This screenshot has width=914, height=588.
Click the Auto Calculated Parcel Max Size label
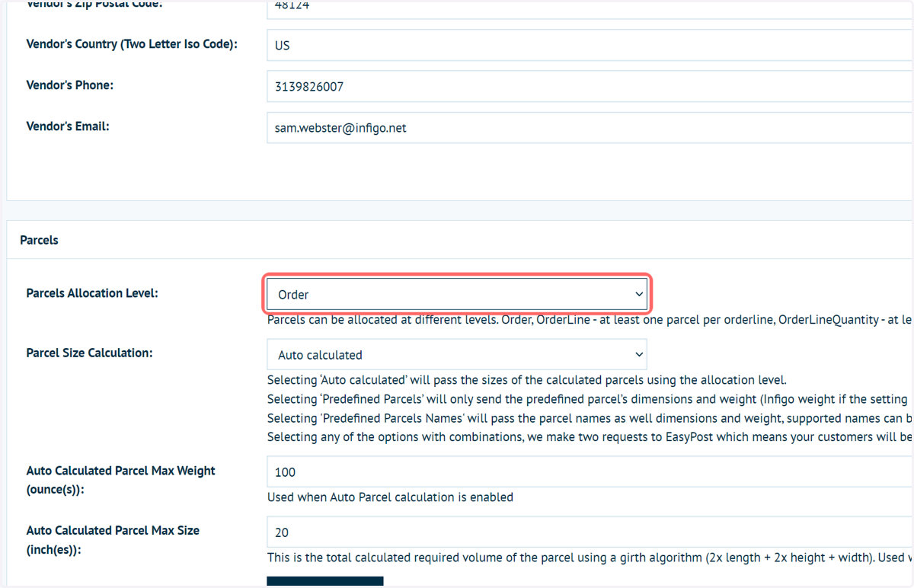[113, 540]
